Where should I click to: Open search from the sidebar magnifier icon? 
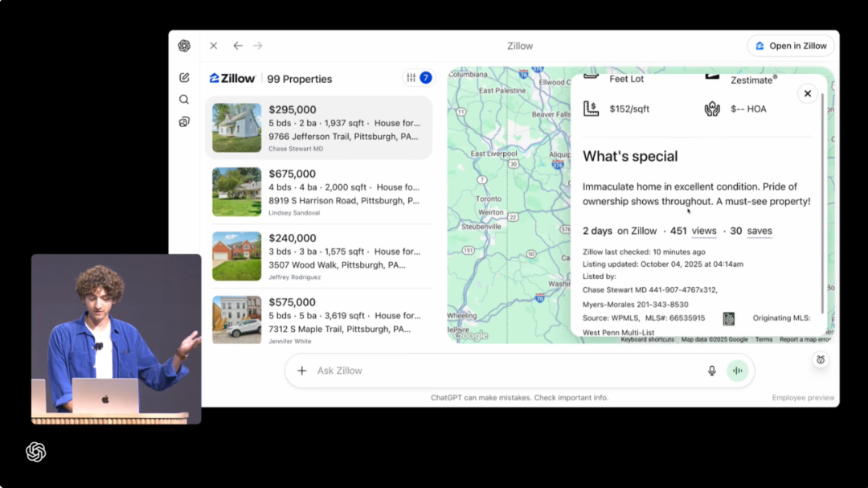tap(184, 100)
